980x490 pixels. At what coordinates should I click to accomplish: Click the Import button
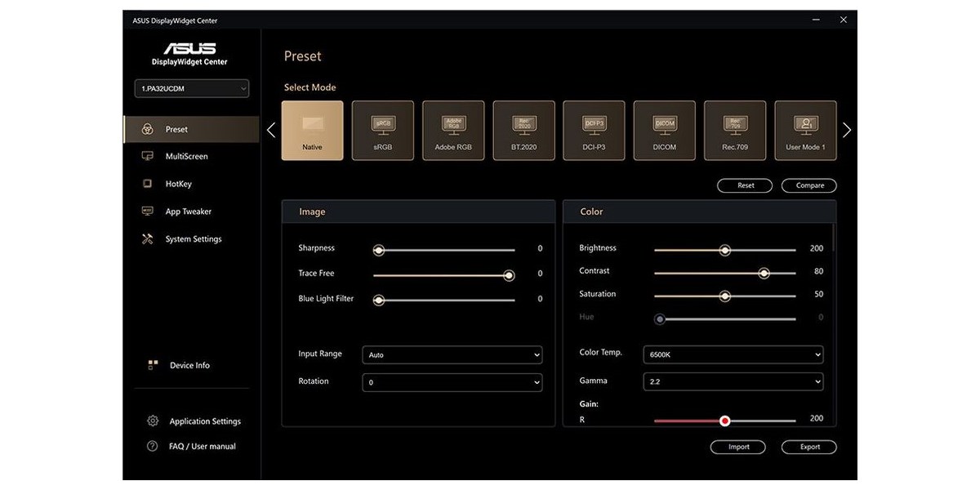coord(738,447)
